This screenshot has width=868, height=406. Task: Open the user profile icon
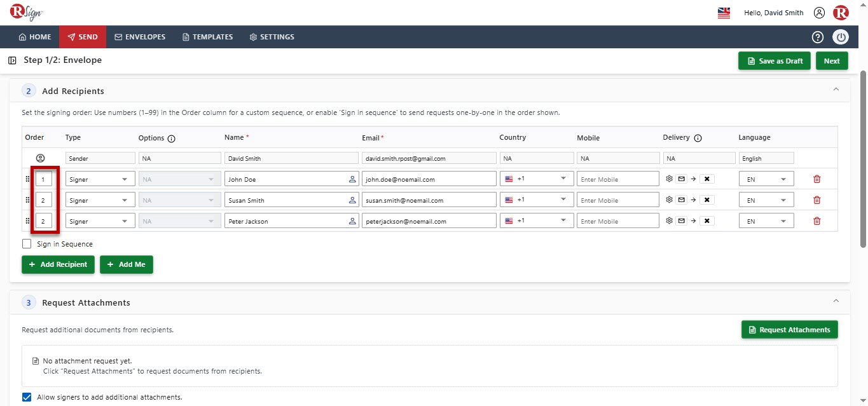point(819,13)
